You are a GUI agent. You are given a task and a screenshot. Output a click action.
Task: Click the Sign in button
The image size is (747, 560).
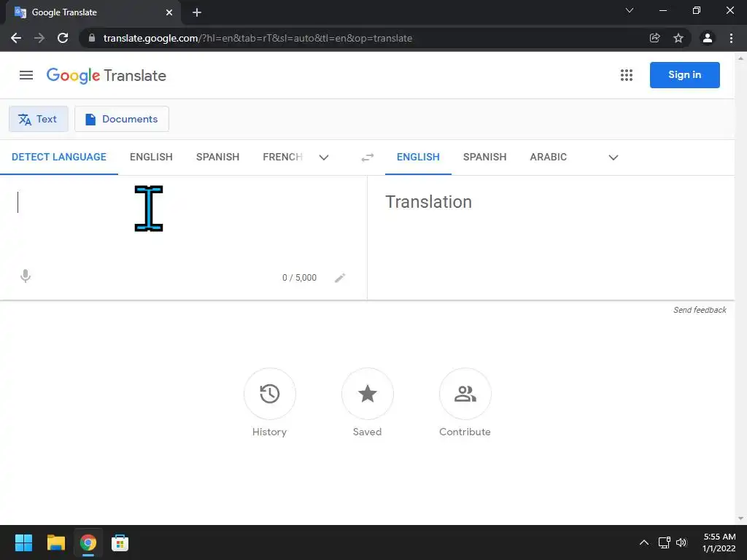[x=684, y=75]
